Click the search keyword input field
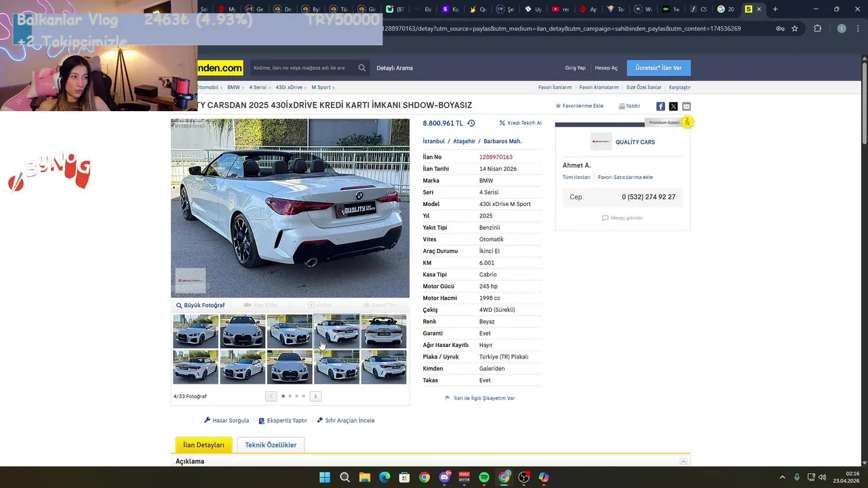Screen dimensions: 868x488 coord(303,68)
